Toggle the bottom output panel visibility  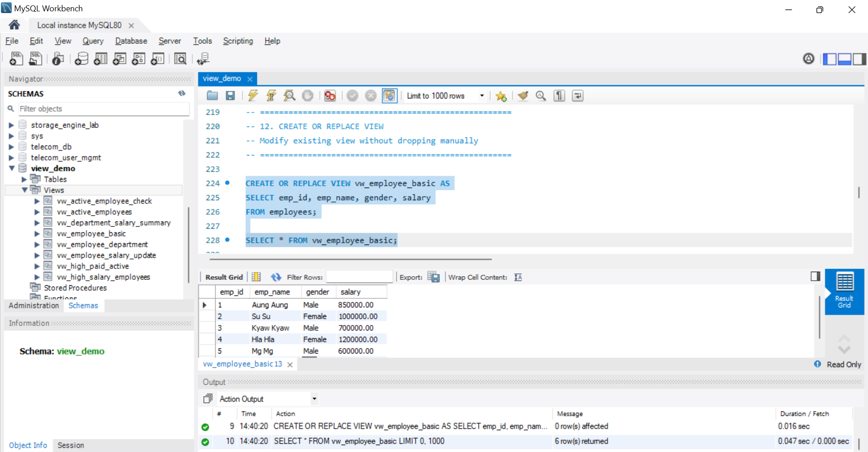844,59
